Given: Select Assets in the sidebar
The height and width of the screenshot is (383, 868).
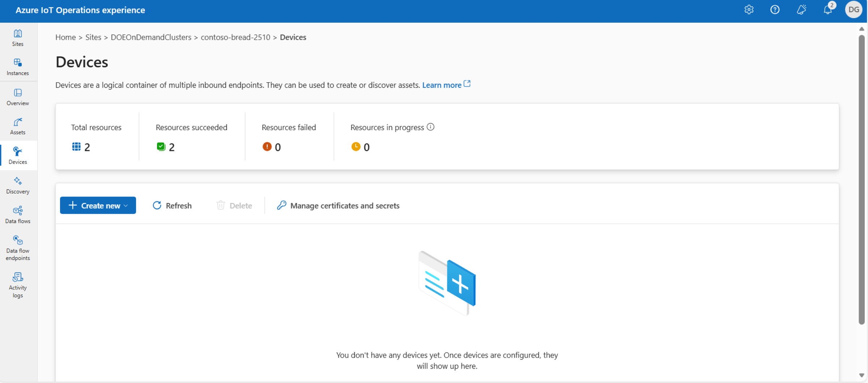Looking at the screenshot, I should (18, 127).
